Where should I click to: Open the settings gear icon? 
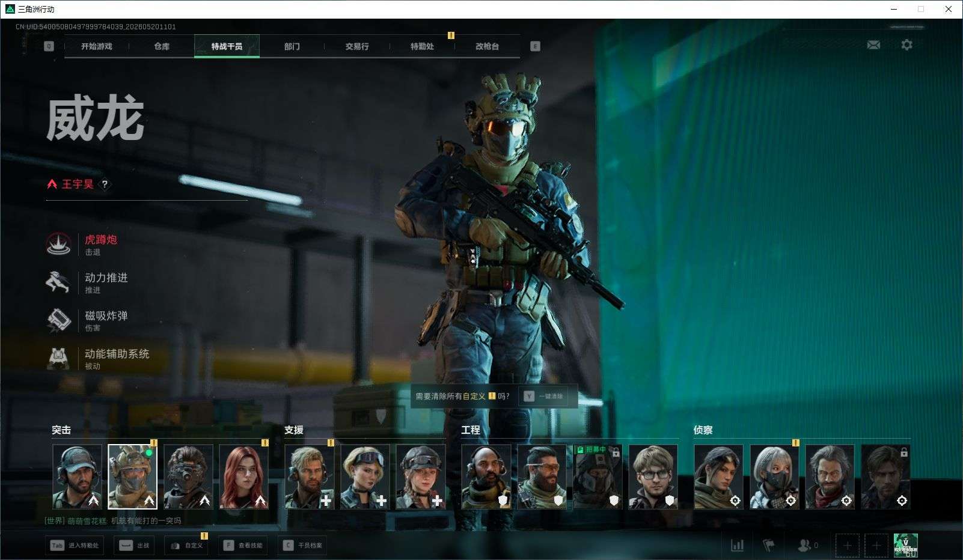(x=906, y=45)
